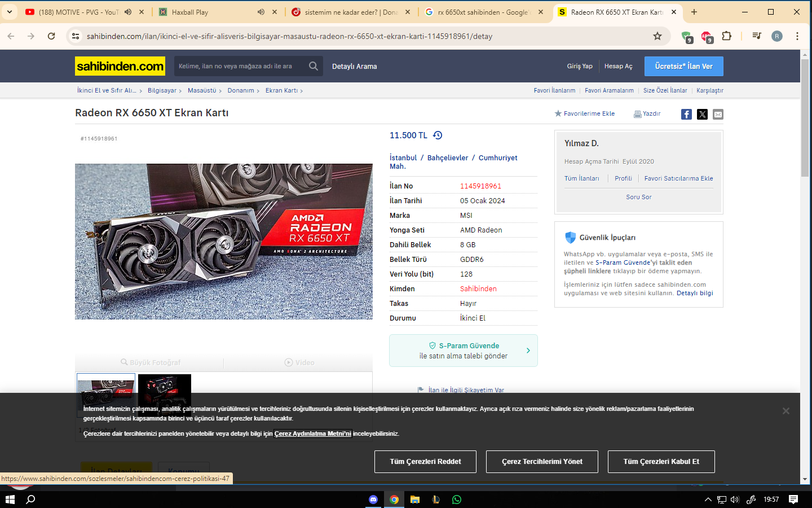This screenshot has height=508, width=812.
Task: Click the main Radeon RX 6650 XT photo
Action: (224, 242)
